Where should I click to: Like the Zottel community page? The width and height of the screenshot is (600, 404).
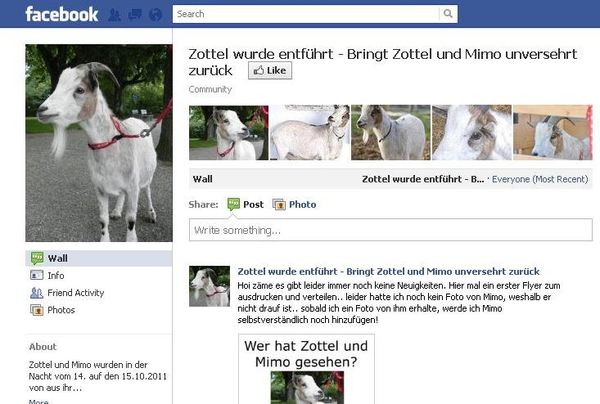pos(270,70)
